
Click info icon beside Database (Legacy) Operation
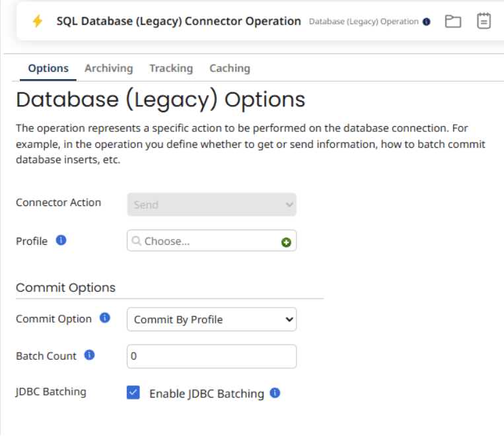point(426,22)
